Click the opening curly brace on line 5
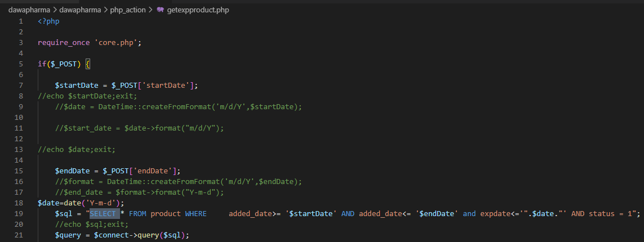 point(87,64)
